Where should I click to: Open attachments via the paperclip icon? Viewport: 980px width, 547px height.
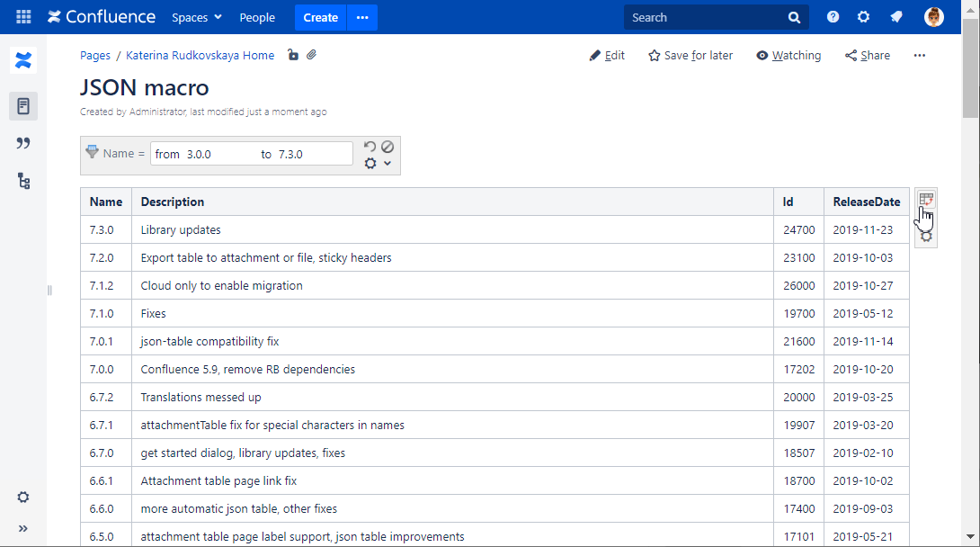[311, 56]
